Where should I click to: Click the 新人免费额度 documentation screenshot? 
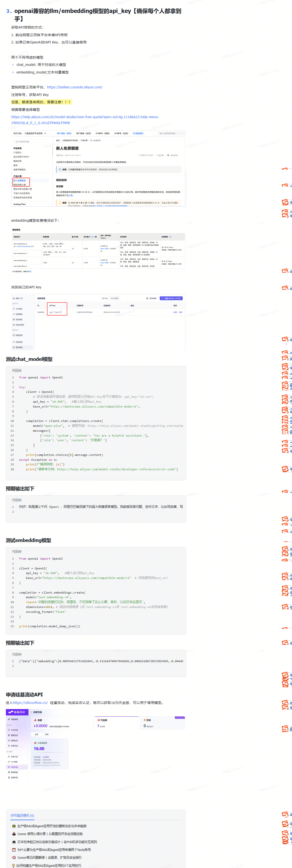[98, 168]
